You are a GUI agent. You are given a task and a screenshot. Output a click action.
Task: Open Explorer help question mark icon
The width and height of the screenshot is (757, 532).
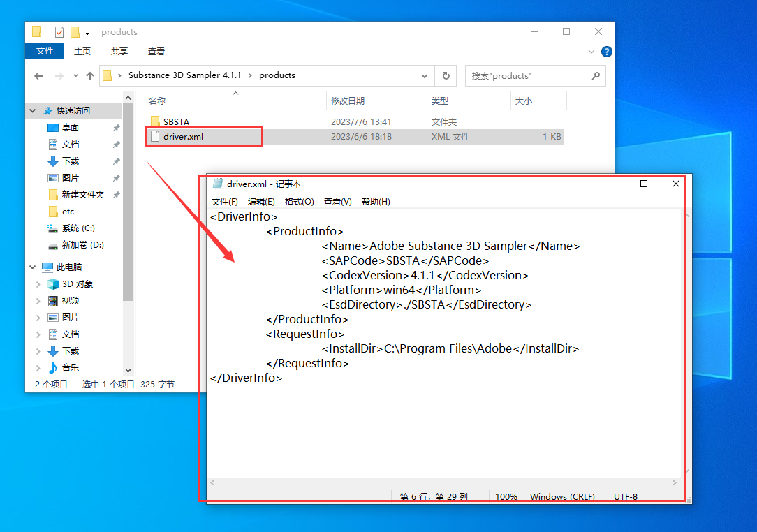tap(607, 52)
